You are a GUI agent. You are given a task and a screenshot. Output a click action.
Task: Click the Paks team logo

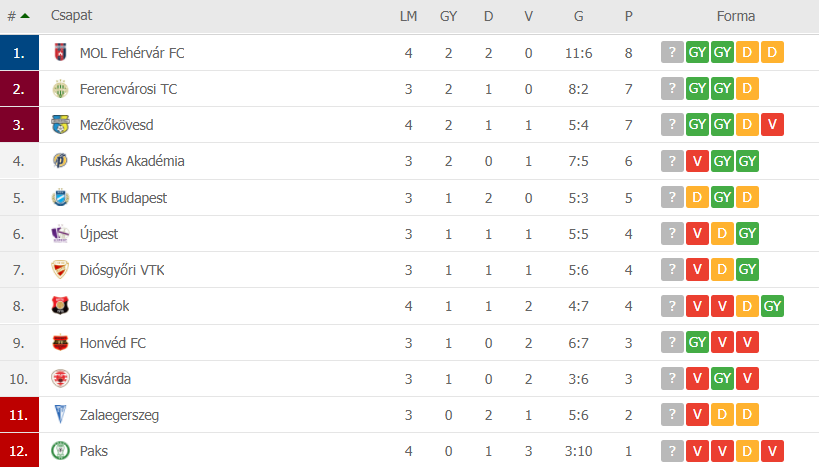61,451
